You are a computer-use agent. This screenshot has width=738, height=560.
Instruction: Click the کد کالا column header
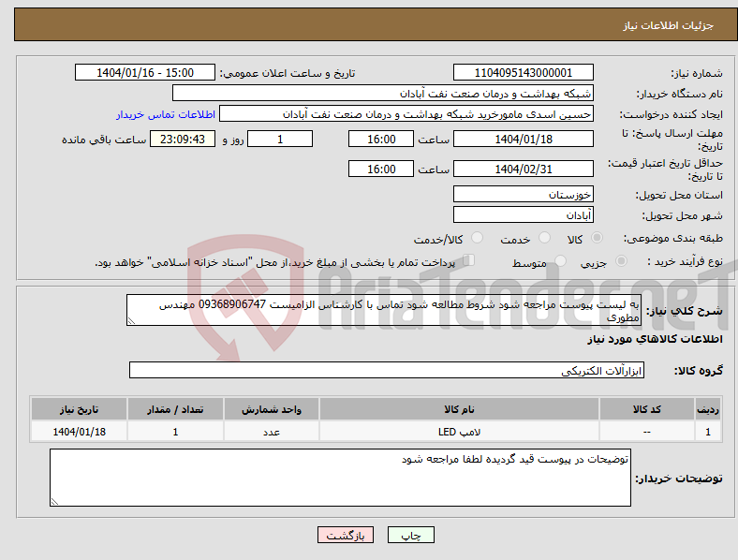coord(647,409)
